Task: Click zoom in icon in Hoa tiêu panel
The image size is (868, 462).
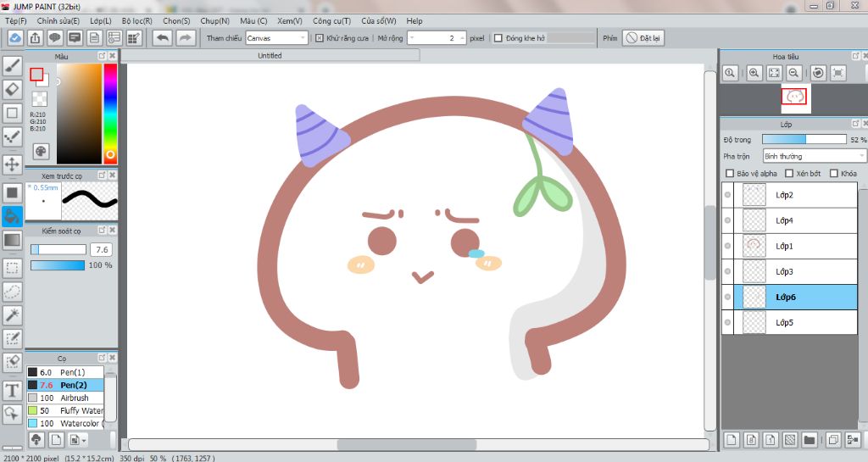Action: point(754,73)
